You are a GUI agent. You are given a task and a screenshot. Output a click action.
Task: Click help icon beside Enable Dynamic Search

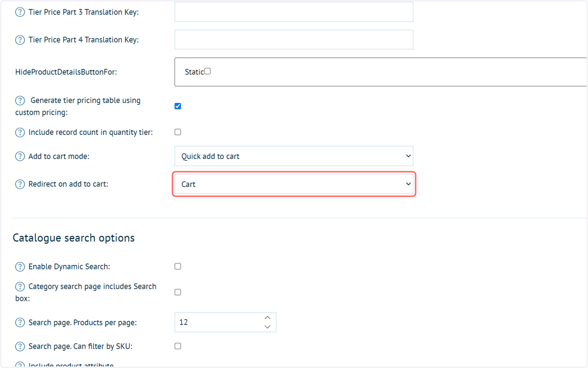pos(20,267)
